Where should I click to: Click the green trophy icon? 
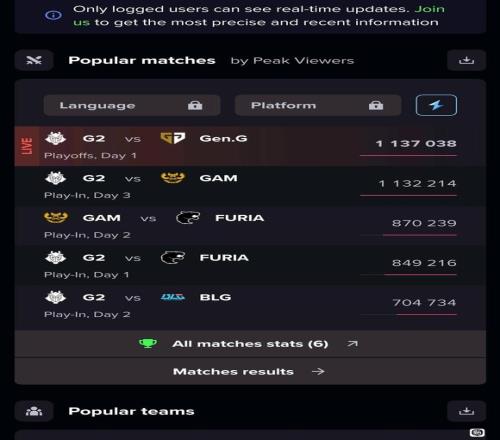click(x=148, y=343)
